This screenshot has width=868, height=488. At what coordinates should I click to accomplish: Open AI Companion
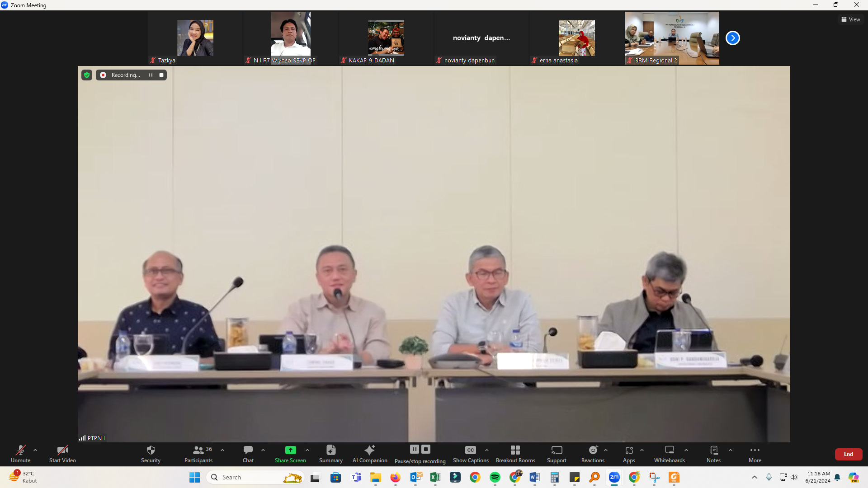click(x=369, y=450)
